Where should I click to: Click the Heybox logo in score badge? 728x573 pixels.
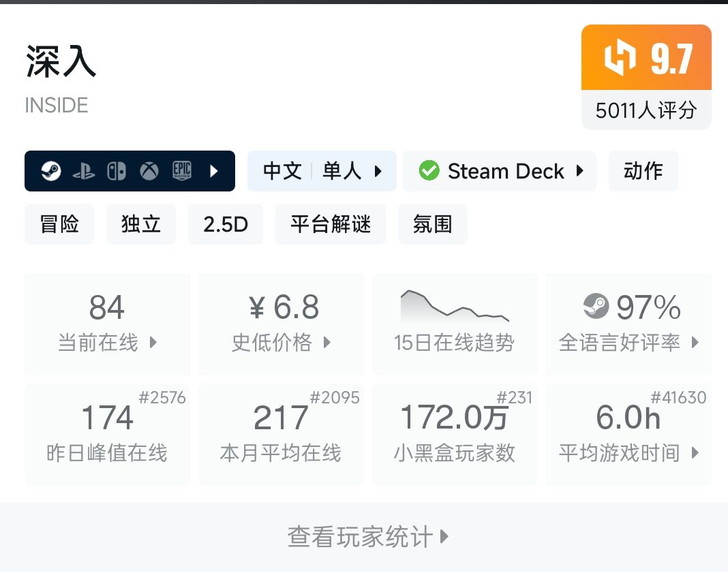point(620,59)
